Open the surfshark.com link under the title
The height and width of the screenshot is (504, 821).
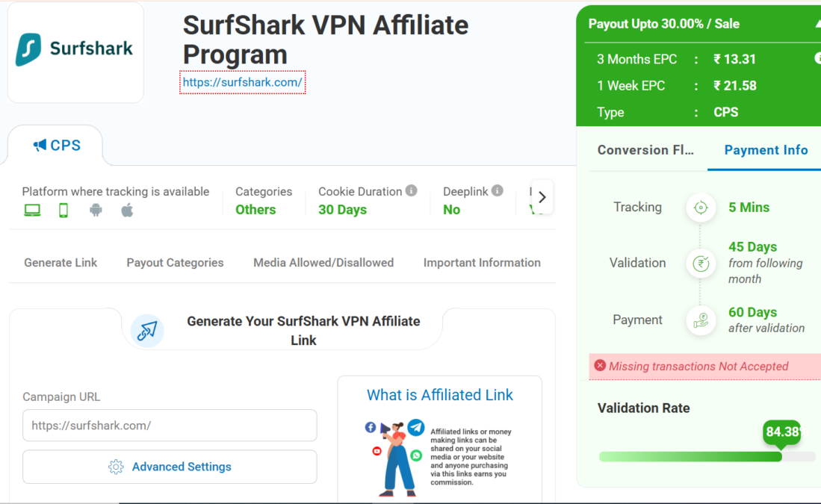tap(242, 82)
